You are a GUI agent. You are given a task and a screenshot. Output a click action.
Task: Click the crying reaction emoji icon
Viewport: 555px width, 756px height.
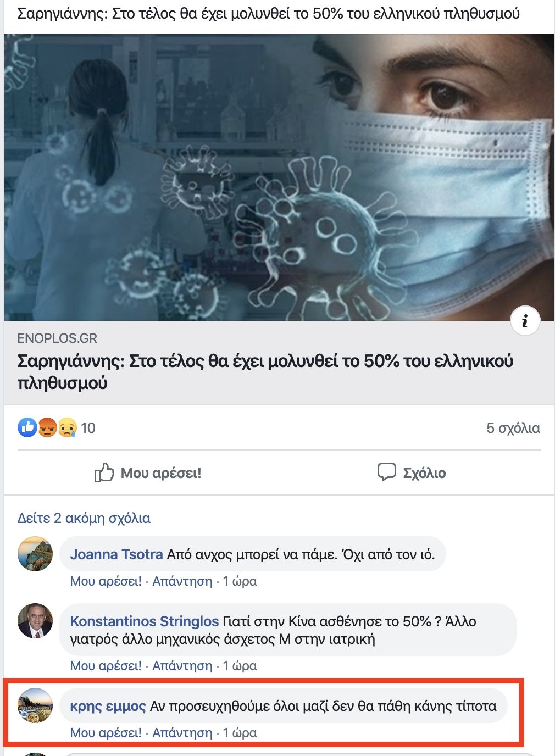coord(67,427)
